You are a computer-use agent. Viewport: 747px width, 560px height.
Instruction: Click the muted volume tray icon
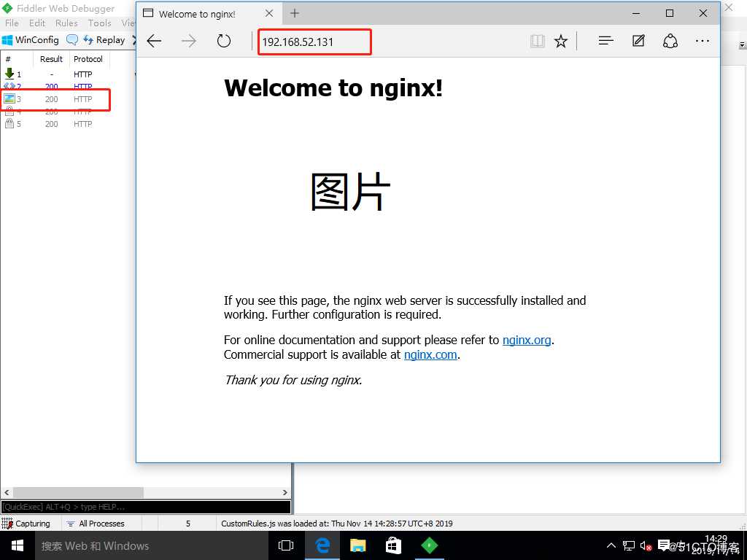pyautogui.click(x=646, y=545)
